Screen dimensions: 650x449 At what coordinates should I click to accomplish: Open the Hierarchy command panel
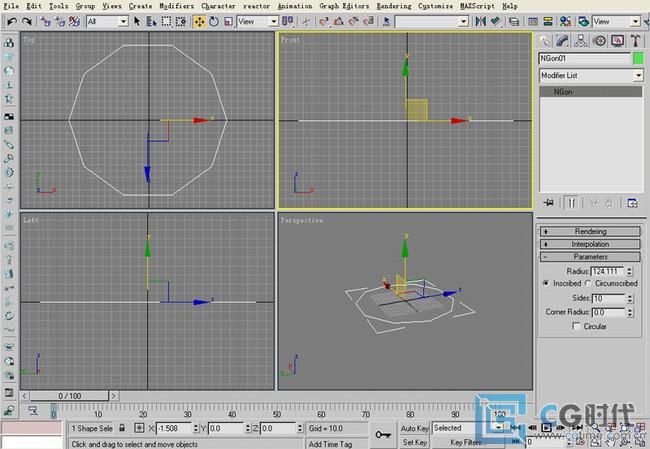(x=581, y=41)
